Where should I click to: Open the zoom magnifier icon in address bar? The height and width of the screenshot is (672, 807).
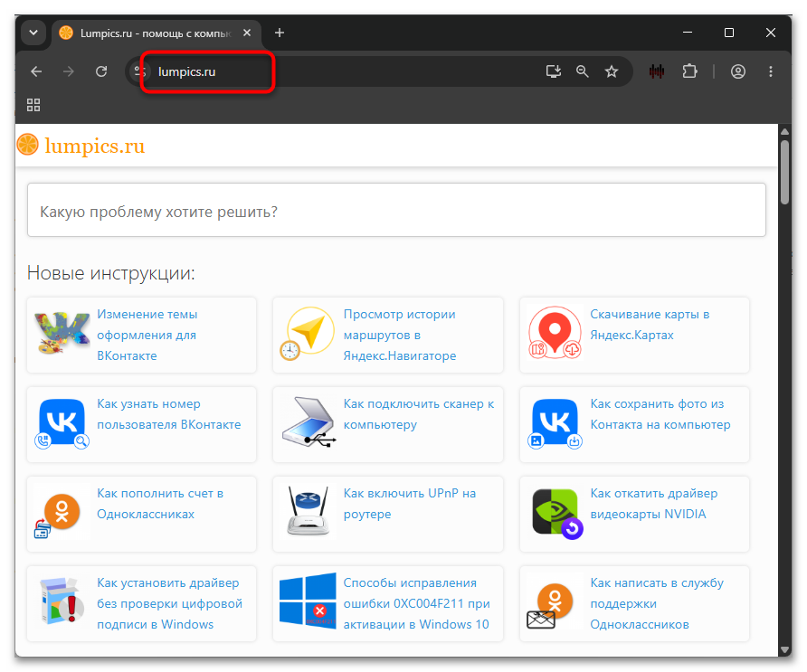[582, 71]
